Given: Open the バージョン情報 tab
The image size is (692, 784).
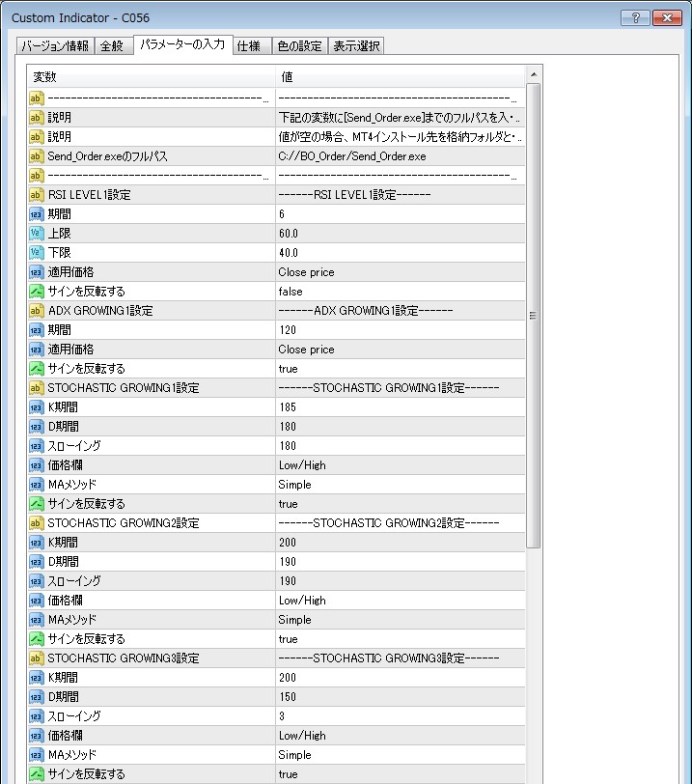Looking at the screenshot, I should coord(55,46).
